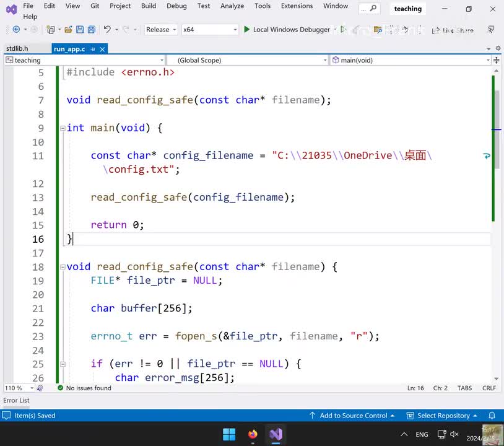The height and width of the screenshot is (446, 504).
Task: Click the Ln: 16 position indicator
Action: point(415,388)
